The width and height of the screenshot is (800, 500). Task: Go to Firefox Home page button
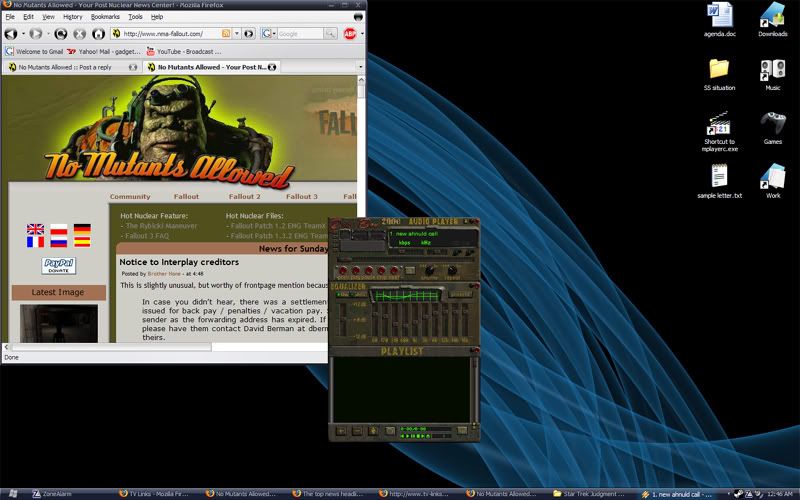[x=98, y=34]
